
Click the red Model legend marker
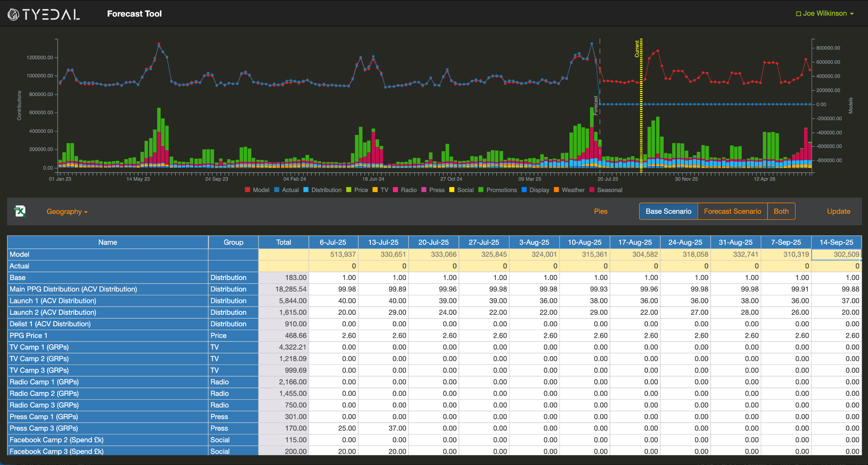tap(248, 190)
